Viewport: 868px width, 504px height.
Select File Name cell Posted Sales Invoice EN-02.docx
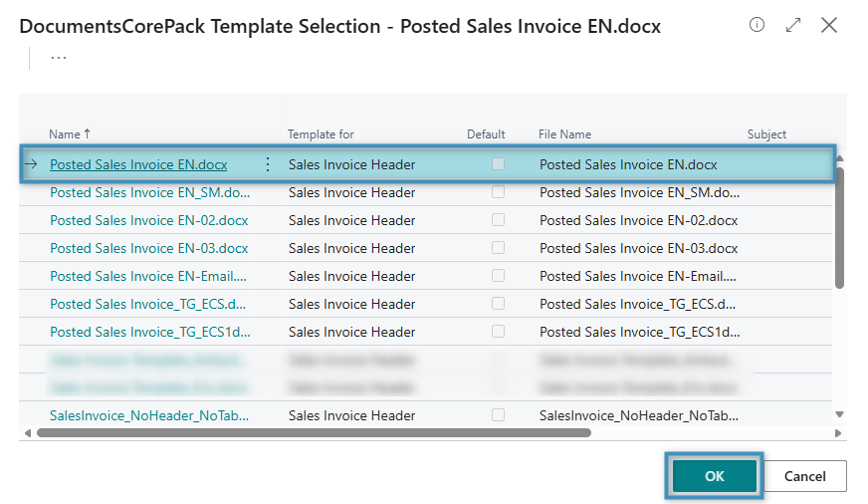(x=639, y=220)
